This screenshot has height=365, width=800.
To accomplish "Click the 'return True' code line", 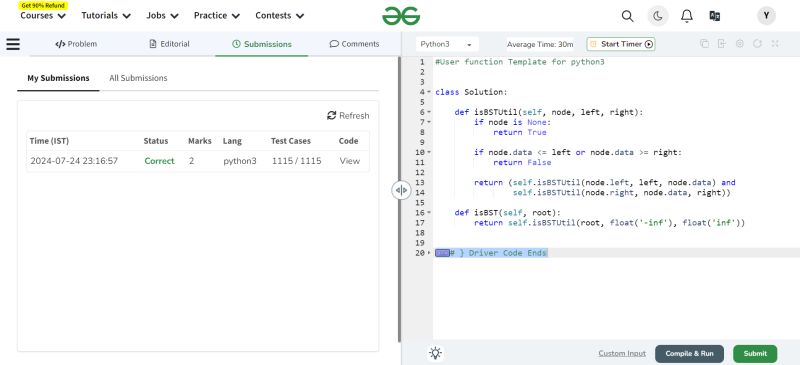I will click(x=519, y=133).
